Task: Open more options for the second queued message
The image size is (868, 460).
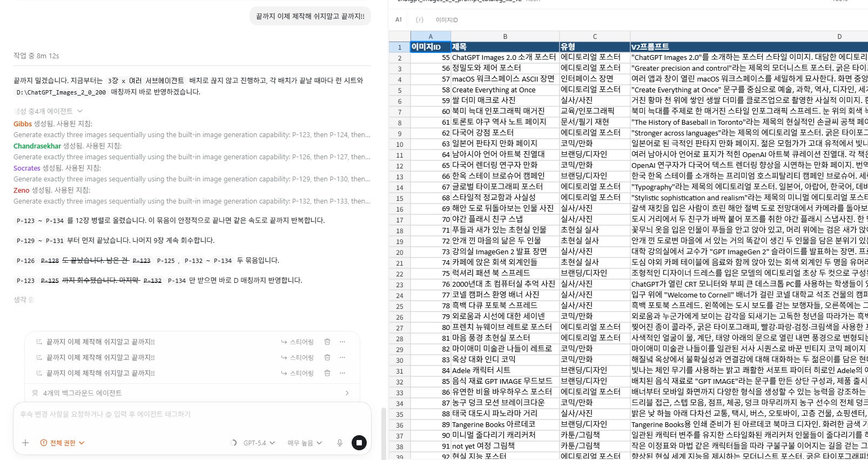Action: [x=342, y=357]
